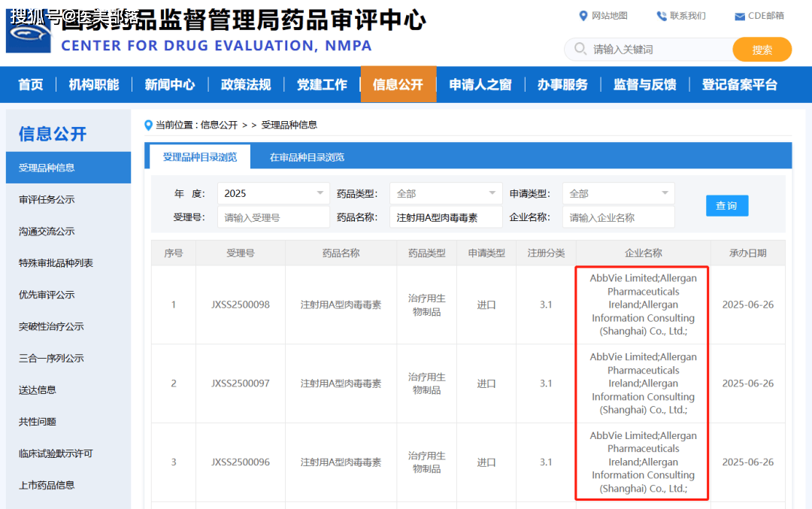The image size is (812, 509).
Task: Click the current location pin icon
Action: pos(148,126)
